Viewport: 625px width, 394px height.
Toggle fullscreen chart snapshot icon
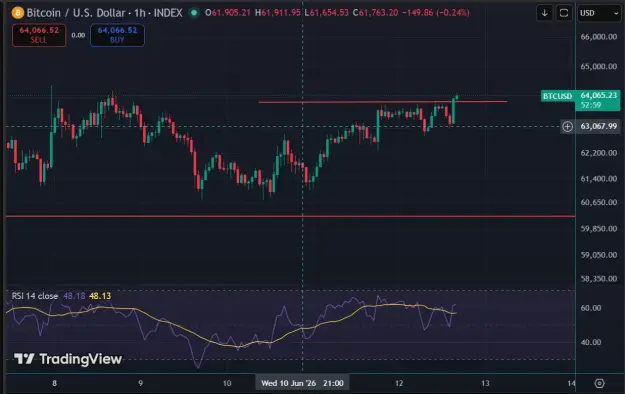pos(564,13)
